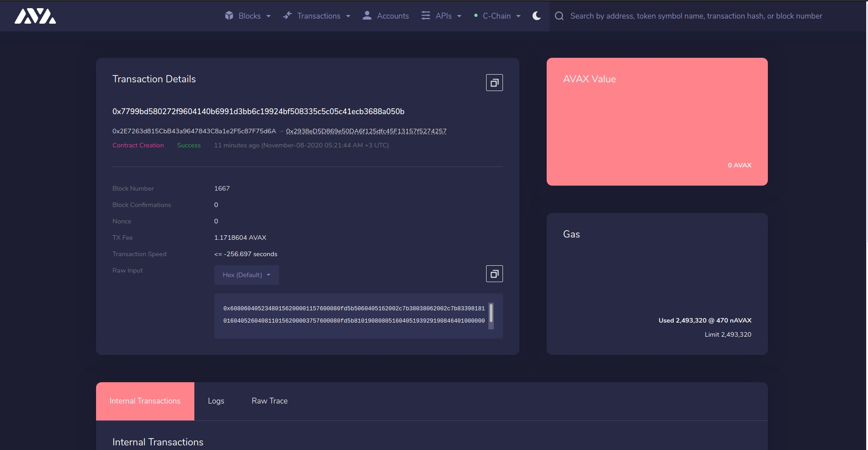Switch to the Raw Trace tab

click(x=269, y=401)
